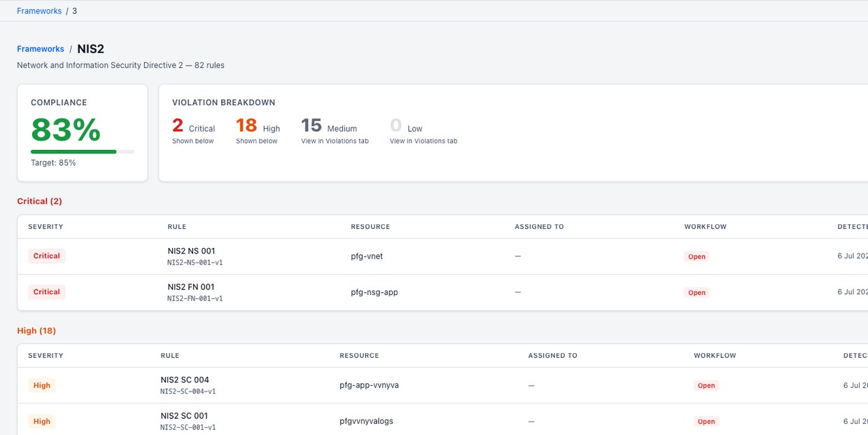Image resolution: width=868 pixels, height=435 pixels.
Task: Click the Network and Information Security Directive description
Action: click(x=120, y=65)
